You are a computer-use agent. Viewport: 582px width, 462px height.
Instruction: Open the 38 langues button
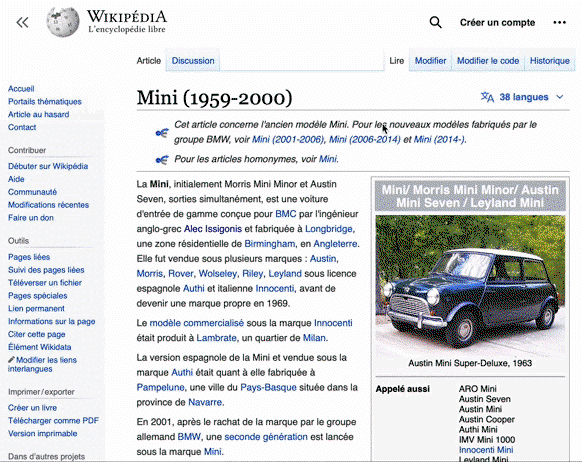(523, 97)
